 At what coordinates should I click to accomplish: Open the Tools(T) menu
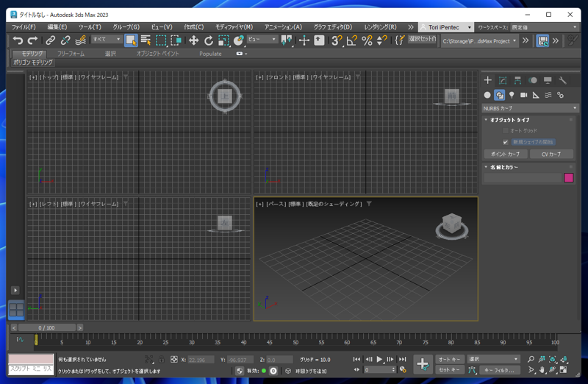(90, 27)
